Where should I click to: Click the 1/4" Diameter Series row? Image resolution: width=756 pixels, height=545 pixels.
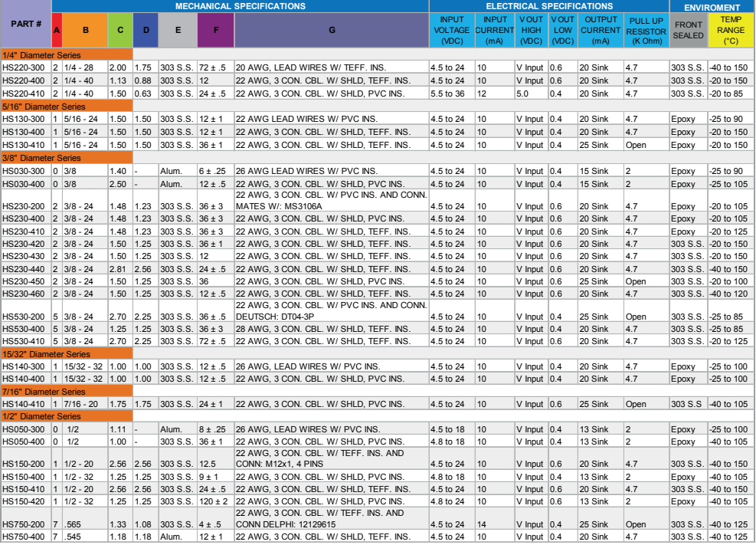pyautogui.click(x=67, y=54)
